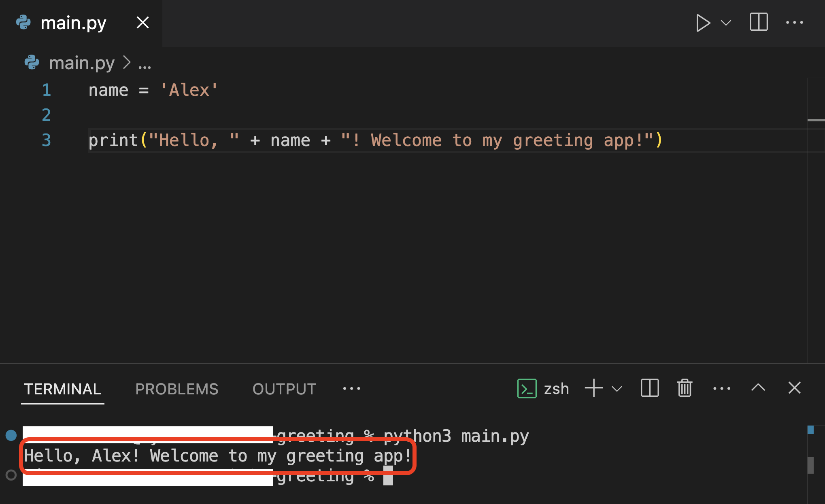Split the editor to the right

point(759,22)
